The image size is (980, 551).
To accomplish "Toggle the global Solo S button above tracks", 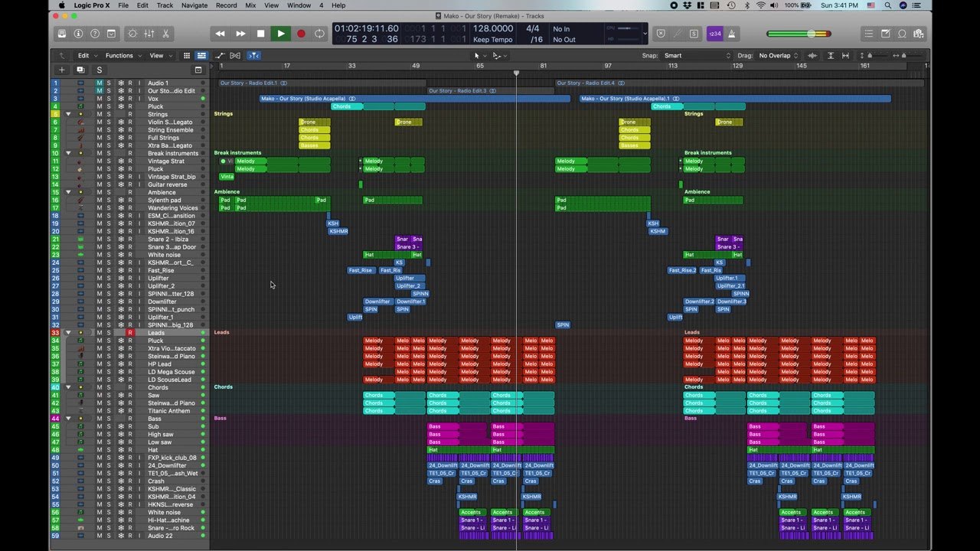I will click(99, 70).
